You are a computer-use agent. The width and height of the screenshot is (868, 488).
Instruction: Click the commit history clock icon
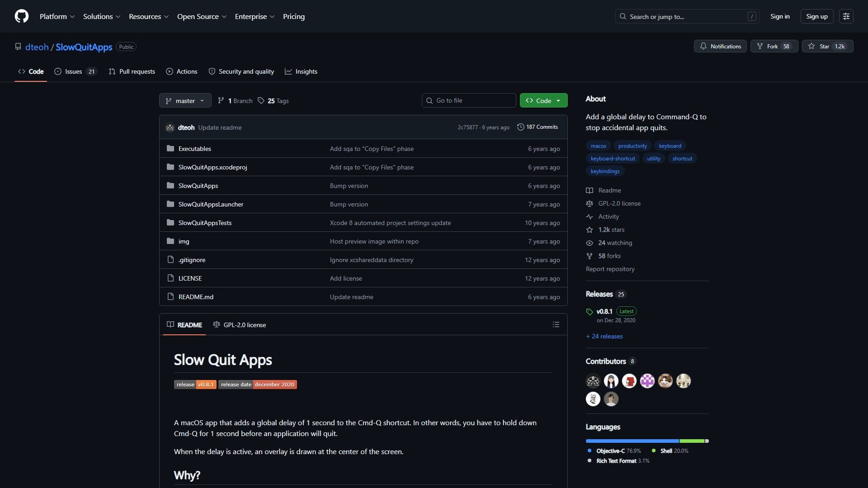click(520, 127)
